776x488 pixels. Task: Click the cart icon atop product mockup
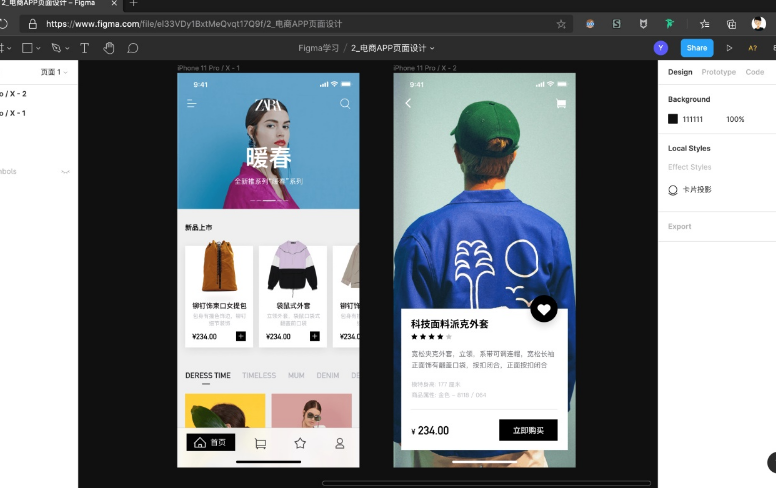(x=561, y=103)
